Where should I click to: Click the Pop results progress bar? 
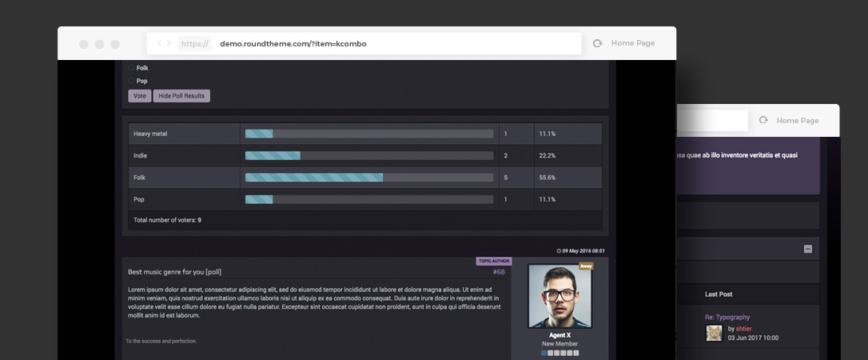point(369,199)
